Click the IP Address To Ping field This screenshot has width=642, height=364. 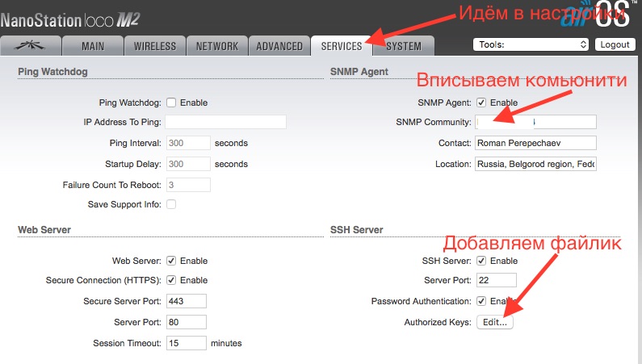(226, 122)
